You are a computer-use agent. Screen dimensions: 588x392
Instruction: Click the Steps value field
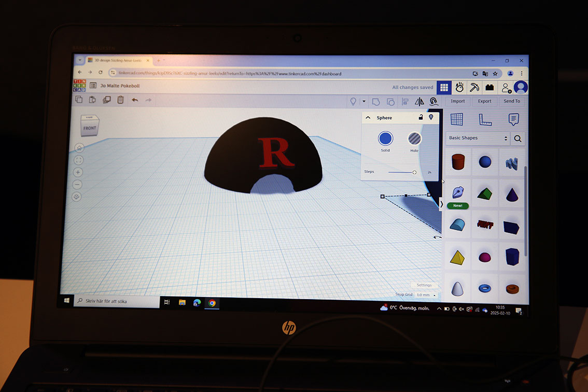tap(430, 172)
